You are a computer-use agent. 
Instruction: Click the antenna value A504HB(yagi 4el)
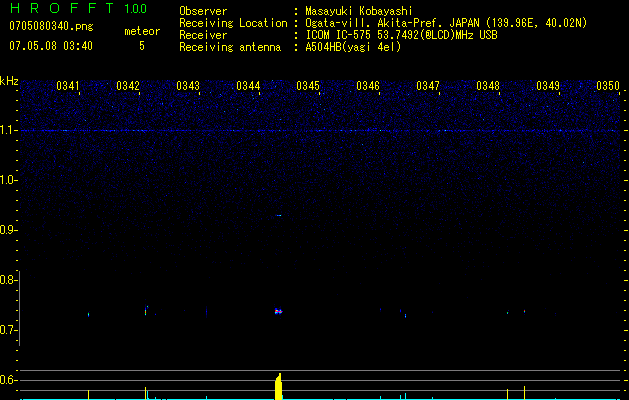point(353,47)
